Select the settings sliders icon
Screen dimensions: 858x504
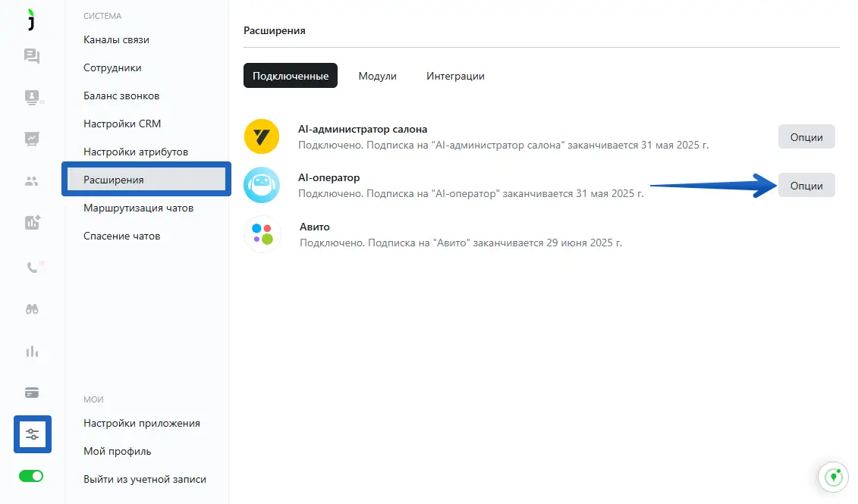tap(32, 434)
